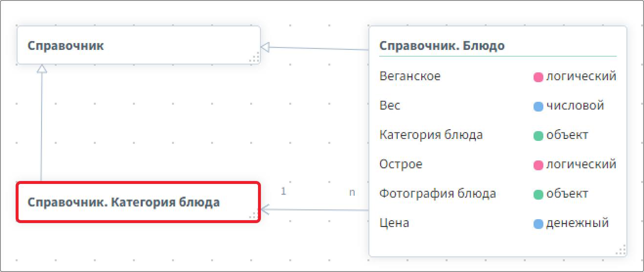Click resize handle of Категория блюда box
The image size is (644, 272).
point(254,216)
